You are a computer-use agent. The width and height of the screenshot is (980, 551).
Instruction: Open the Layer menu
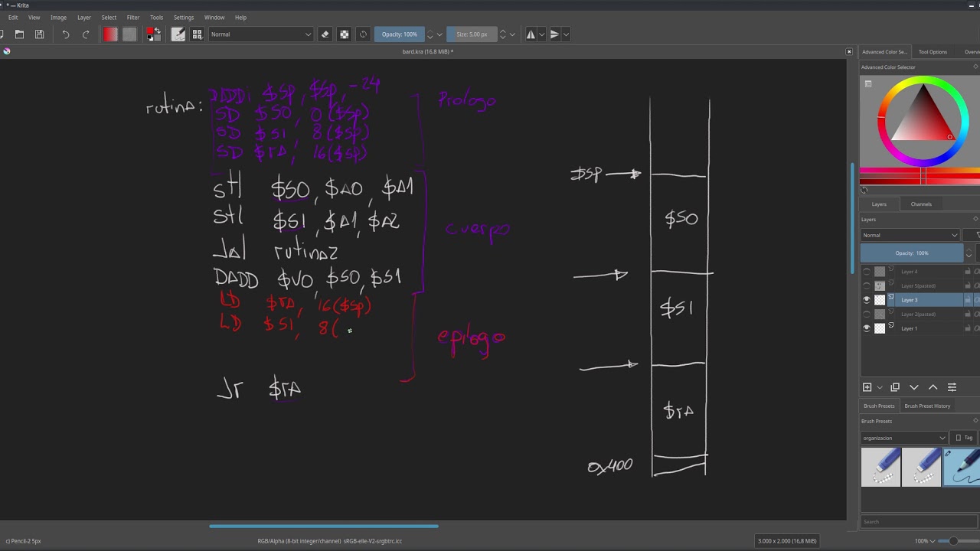pyautogui.click(x=84, y=17)
